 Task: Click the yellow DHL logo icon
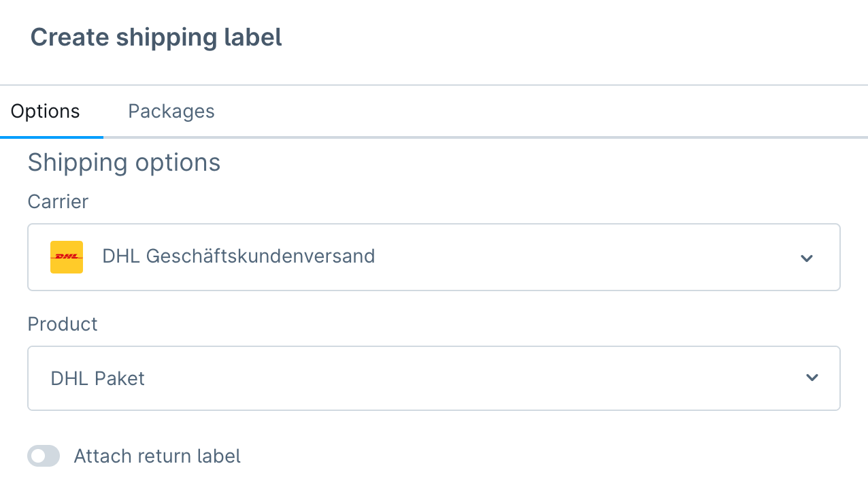(x=67, y=257)
